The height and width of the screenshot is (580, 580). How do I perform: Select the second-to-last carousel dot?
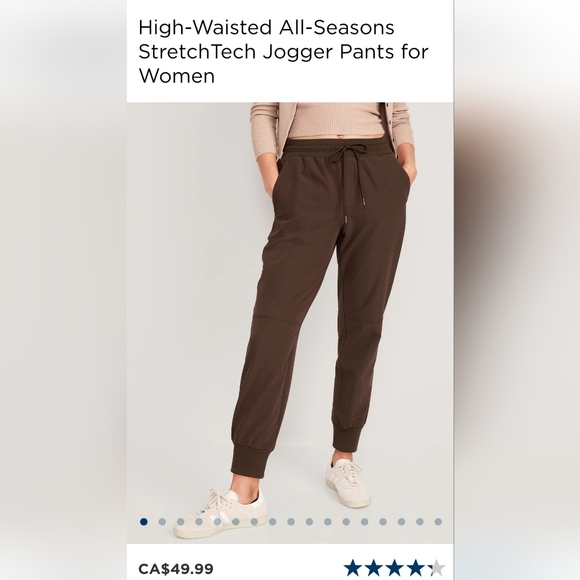[x=419, y=522]
